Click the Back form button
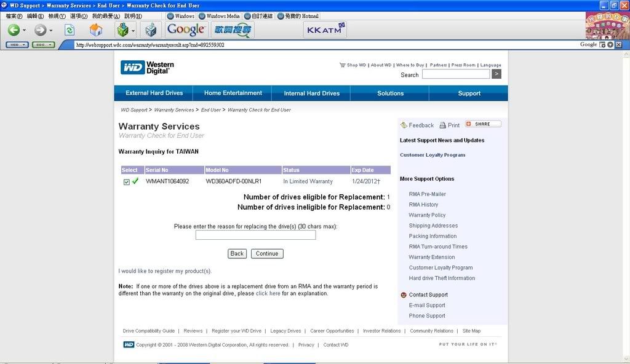Image resolution: width=630 pixels, height=364 pixels. click(237, 253)
